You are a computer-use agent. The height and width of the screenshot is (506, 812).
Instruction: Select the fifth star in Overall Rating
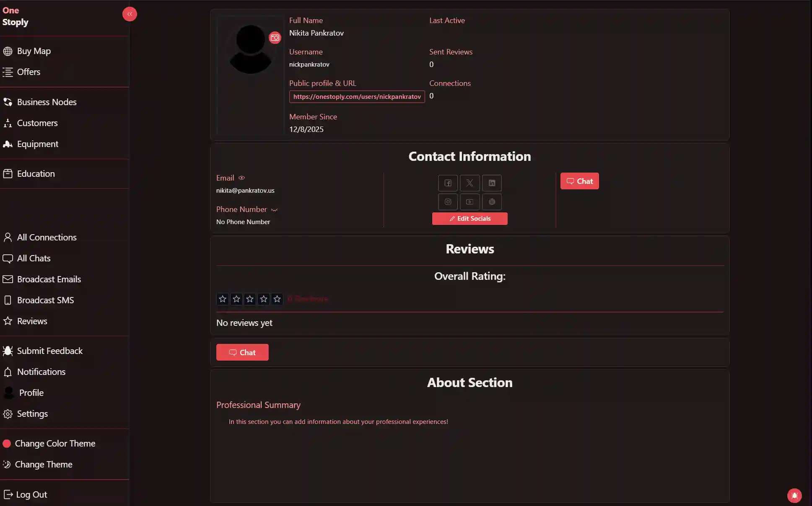pos(277,299)
